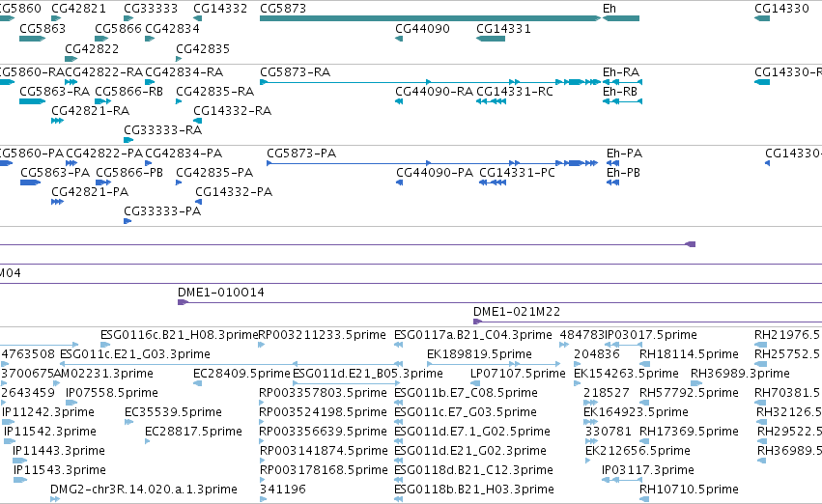This screenshot has width=822, height=504.
Task: Select the CG42821 gene label
Action: [x=78, y=9]
